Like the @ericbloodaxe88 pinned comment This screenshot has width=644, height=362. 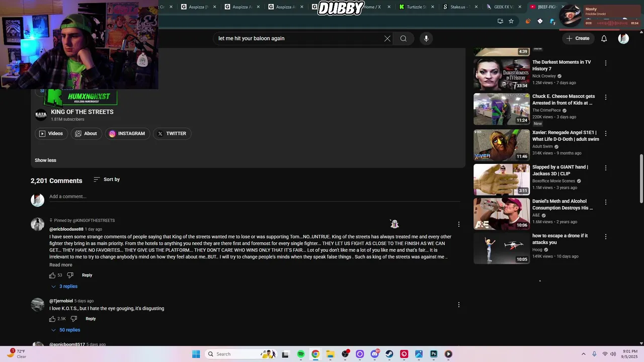click(x=52, y=275)
